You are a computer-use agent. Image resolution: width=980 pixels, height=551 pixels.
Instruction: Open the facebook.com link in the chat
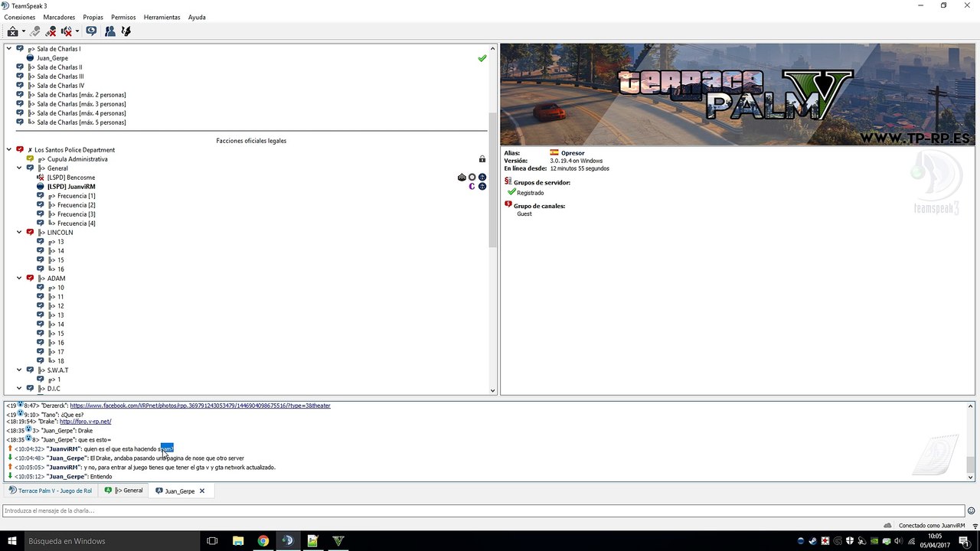[x=201, y=406]
